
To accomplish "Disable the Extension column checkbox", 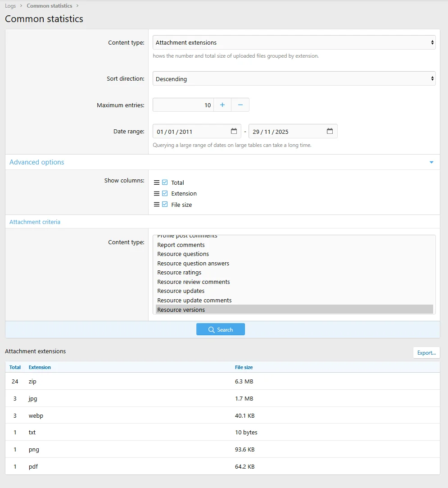I will (165, 193).
